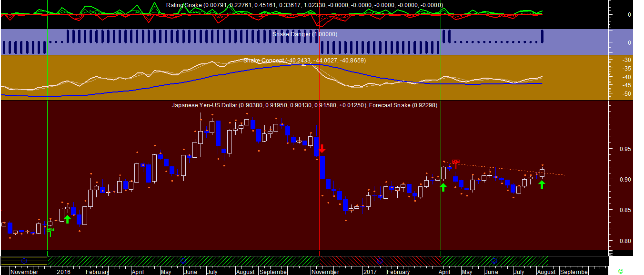
Task: Click the red hatched timeline bar segment
Action: click(x=380, y=261)
